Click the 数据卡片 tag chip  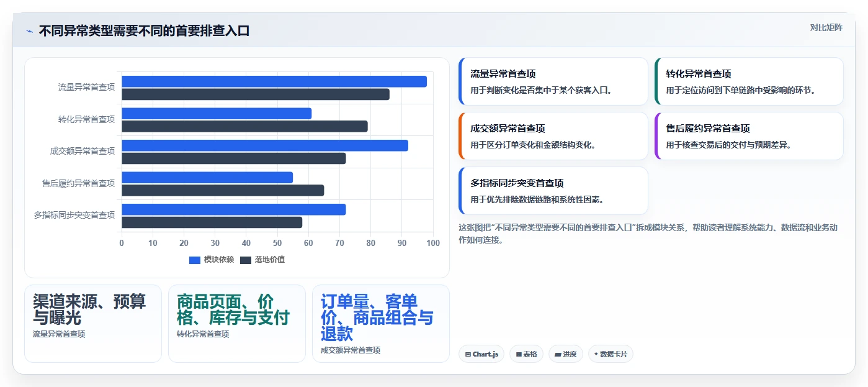click(611, 354)
